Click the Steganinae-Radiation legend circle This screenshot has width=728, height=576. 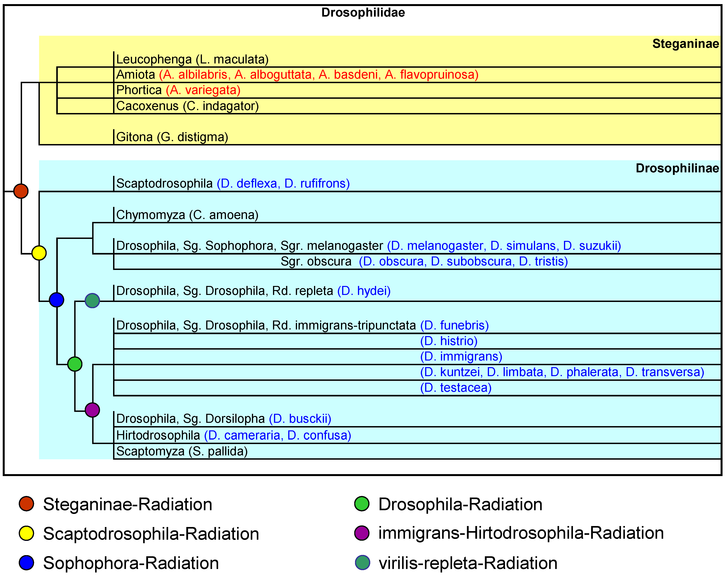(x=26, y=504)
